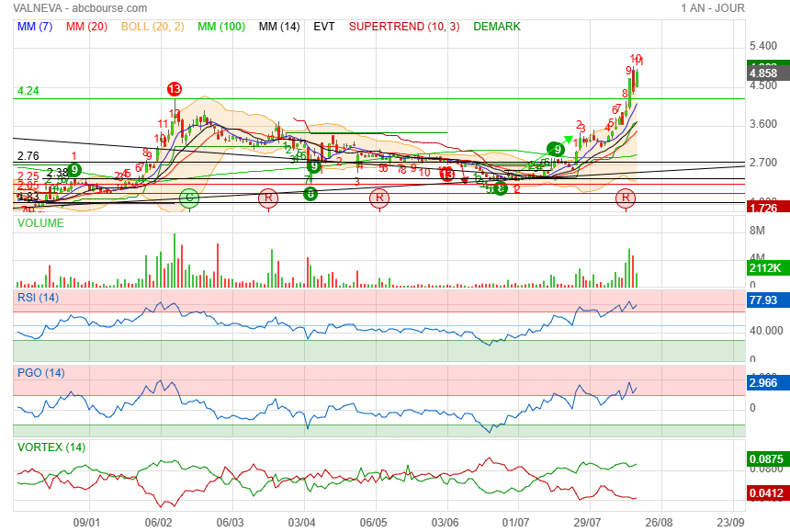Click the R event marker nearest the 06/05 date
The width and height of the screenshot is (790, 532).
[x=379, y=198]
